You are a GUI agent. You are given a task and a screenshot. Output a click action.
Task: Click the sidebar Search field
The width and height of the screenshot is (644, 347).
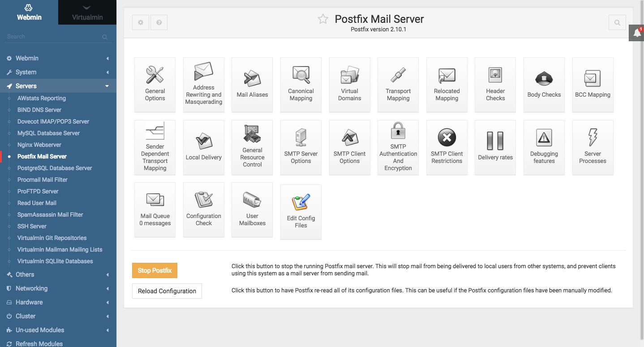coord(57,37)
